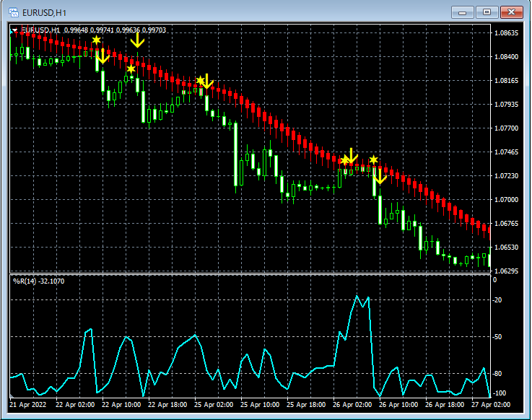Click price level 1.08400 on the scale

click(x=507, y=57)
